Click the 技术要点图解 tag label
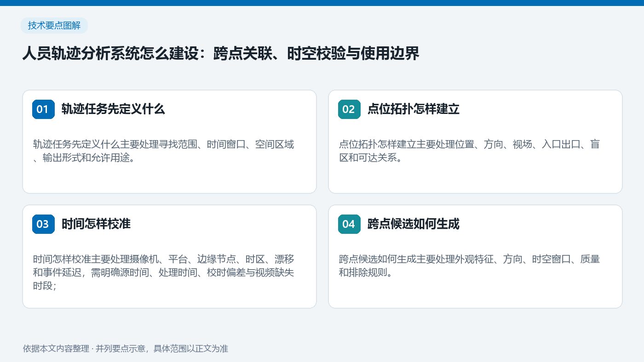 (54, 26)
